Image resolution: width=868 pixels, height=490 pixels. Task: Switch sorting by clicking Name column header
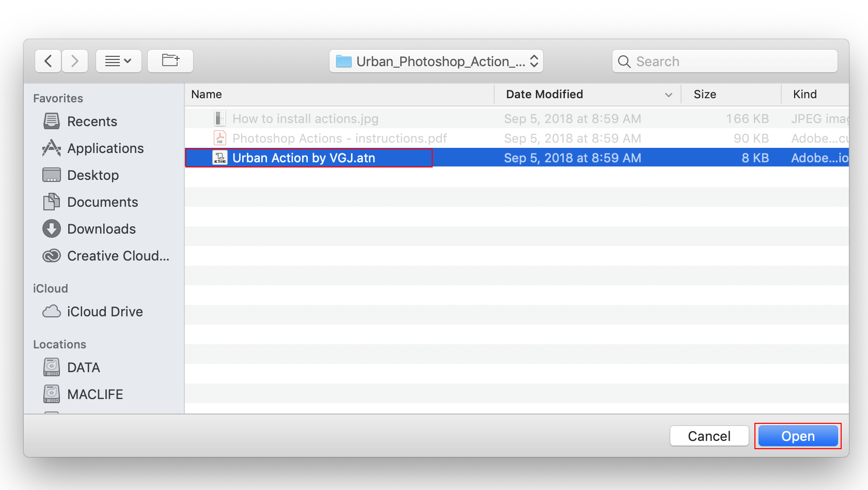(x=206, y=94)
